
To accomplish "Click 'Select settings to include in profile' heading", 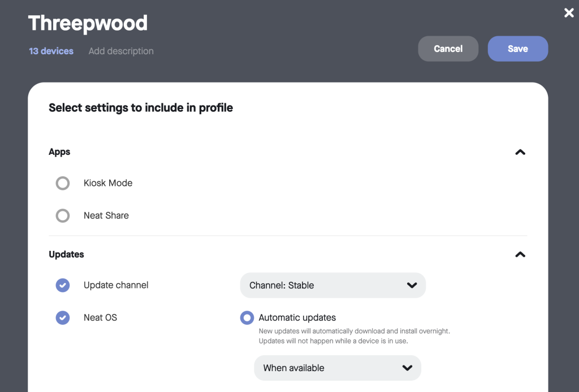I will coord(141,108).
